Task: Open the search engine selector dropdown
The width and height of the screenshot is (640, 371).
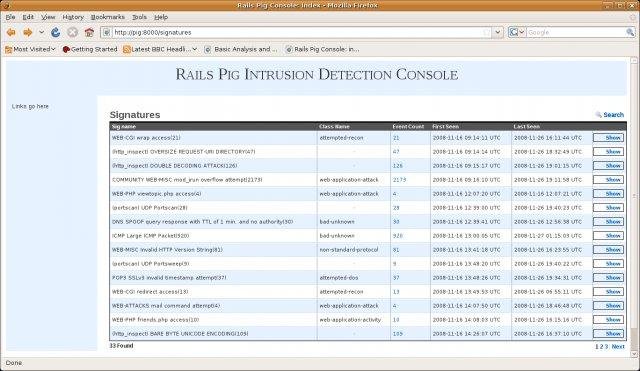Action: [x=517, y=32]
